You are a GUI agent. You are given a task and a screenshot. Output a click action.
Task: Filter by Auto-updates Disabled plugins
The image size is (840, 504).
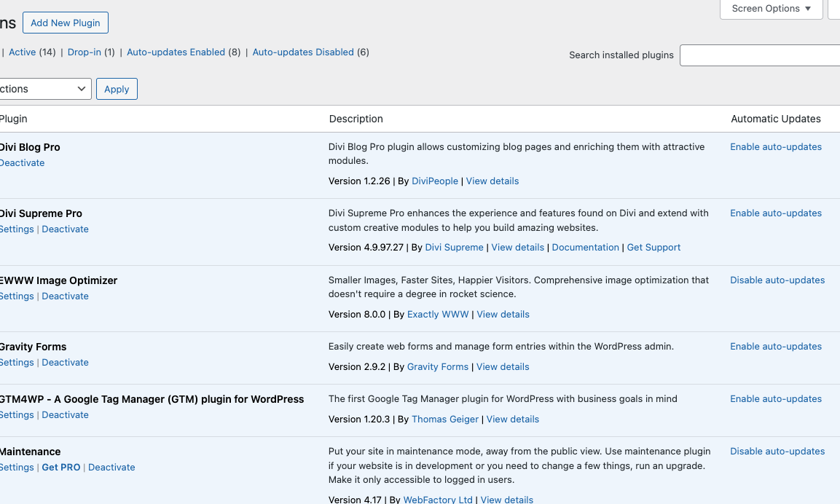pyautogui.click(x=303, y=52)
